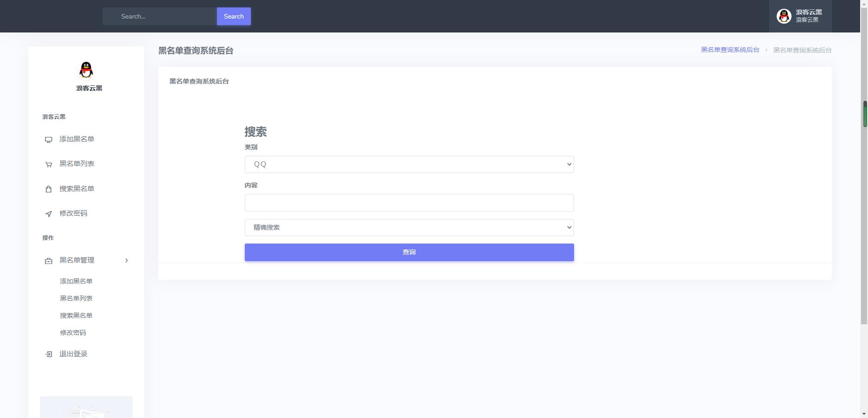Click the QQ penguin logo in the sidebar

[86, 70]
